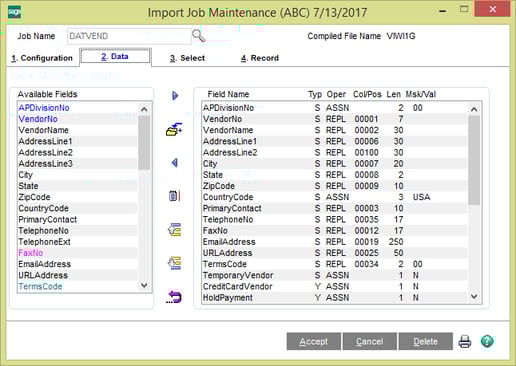
Task: Select PrimaryContact in Available Fields
Action: (78, 219)
